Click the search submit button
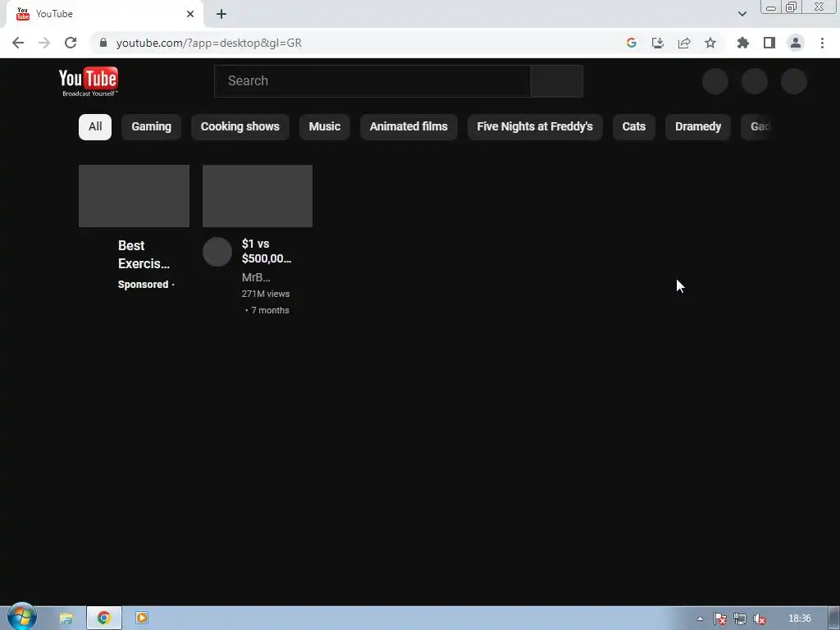 click(557, 81)
